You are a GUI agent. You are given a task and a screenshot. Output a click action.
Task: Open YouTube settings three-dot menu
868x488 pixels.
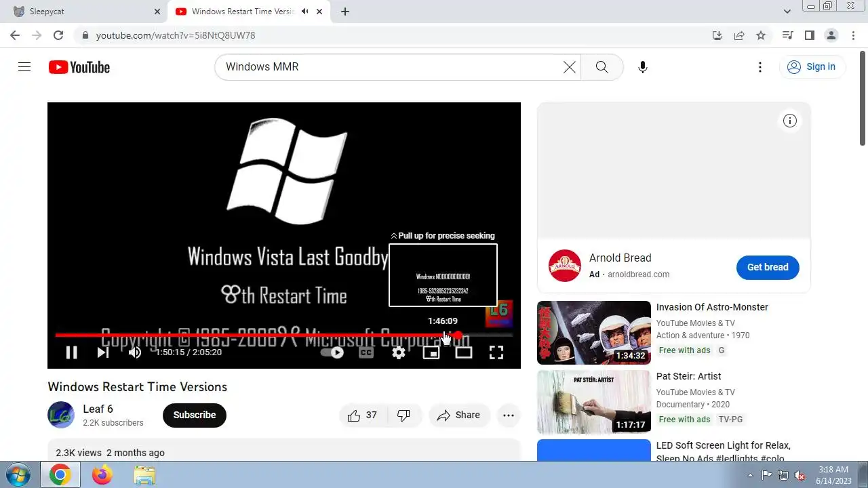pyautogui.click(x=760, y=66)
